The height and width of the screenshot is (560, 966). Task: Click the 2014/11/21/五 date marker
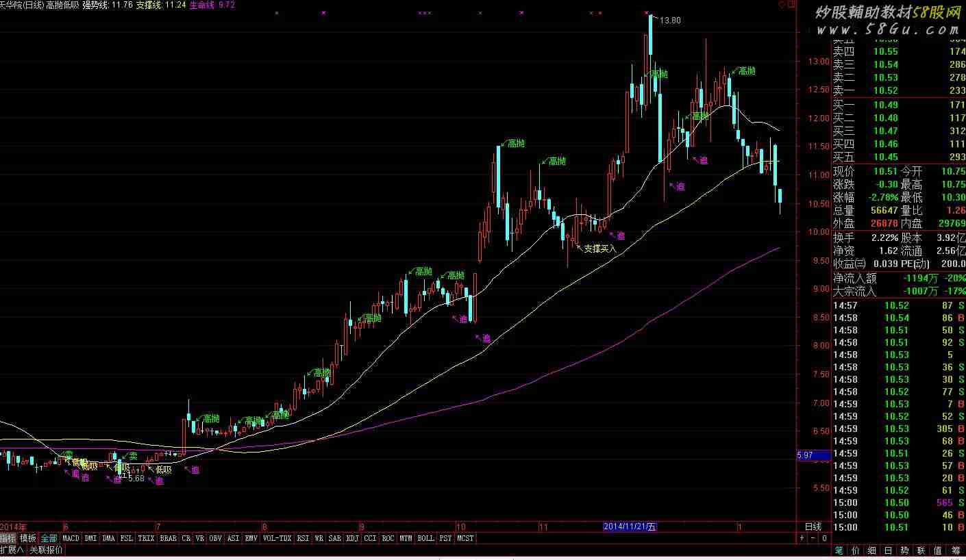tap(630, 526)
